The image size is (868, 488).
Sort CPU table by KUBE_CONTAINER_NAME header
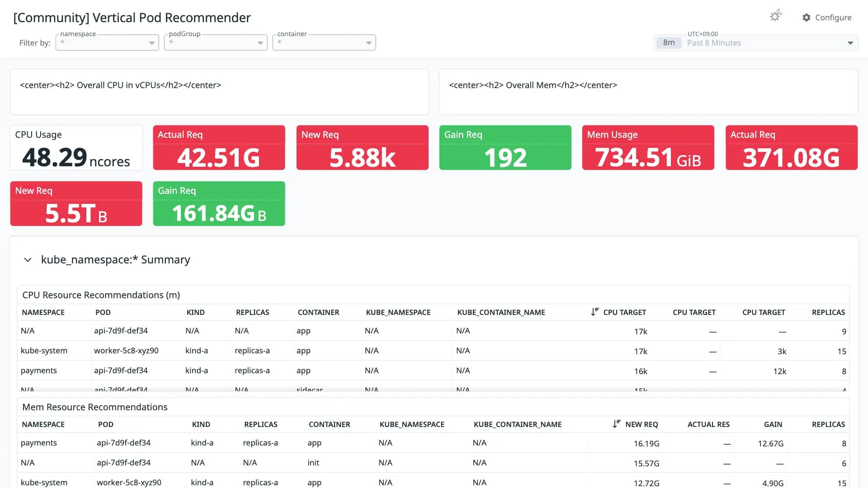pyautogui.click(x=501, y=312)
